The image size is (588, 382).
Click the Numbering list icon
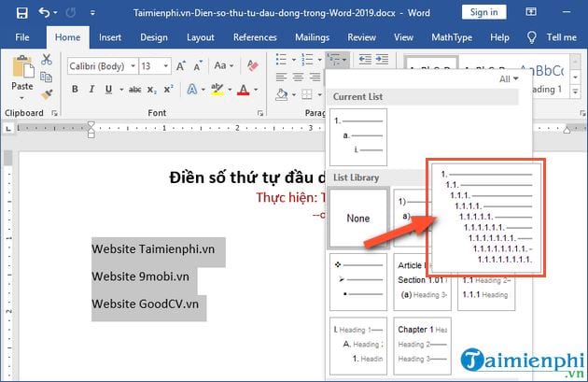coord(307,59)
